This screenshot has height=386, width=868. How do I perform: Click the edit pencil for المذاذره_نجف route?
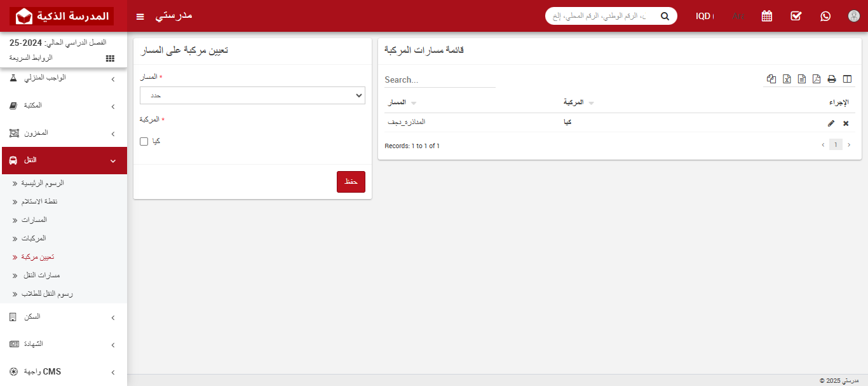(831, 123)
